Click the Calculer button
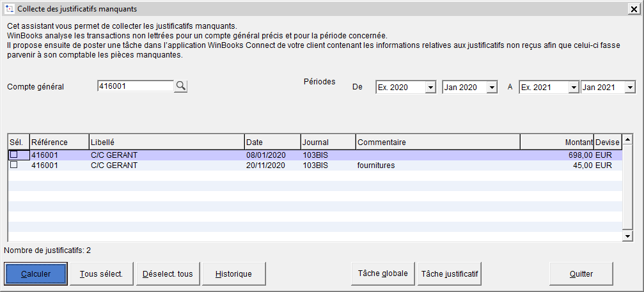Screen dimensions: 644x292 coord(36,274)
